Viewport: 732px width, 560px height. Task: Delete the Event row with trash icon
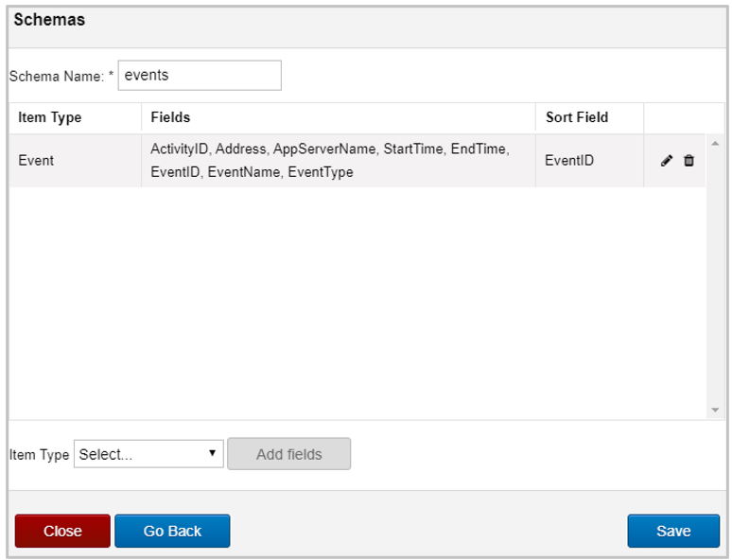tap(688, 161)
